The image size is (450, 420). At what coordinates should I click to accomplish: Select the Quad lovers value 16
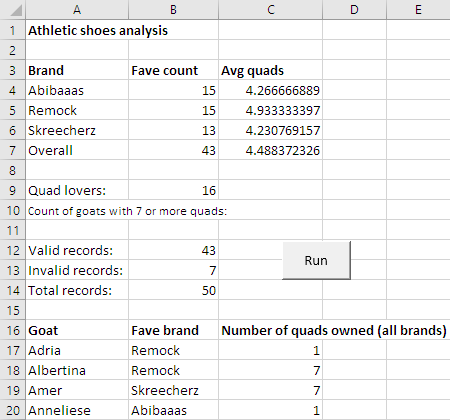pos(173,190)
